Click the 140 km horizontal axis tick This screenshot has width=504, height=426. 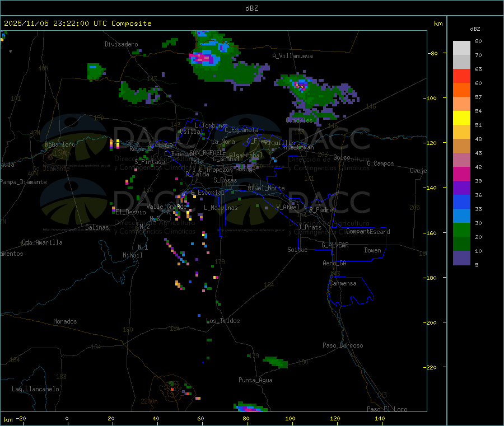click(x=380, y=418)
